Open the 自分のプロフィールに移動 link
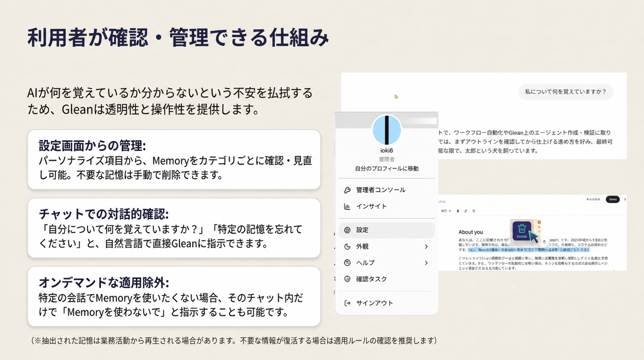The width and height of the screenshot is (644, 360). pos(387,168)
